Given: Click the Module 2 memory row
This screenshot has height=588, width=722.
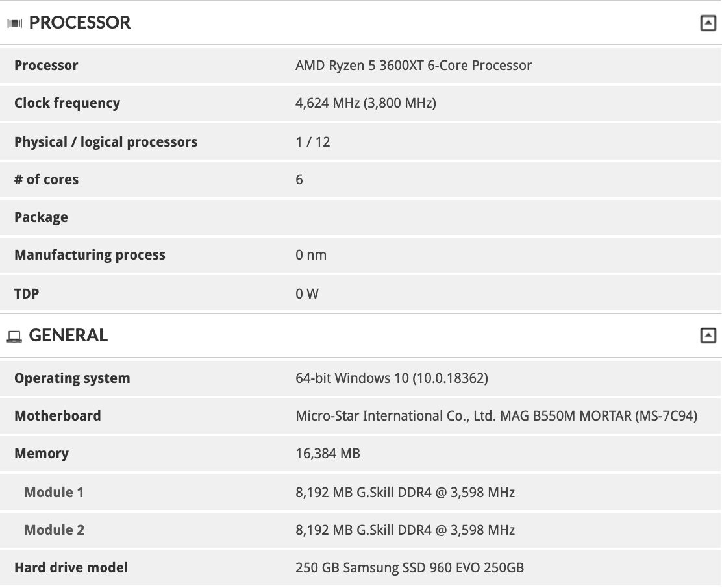Looking at the screenshot, I should point(361,530).
